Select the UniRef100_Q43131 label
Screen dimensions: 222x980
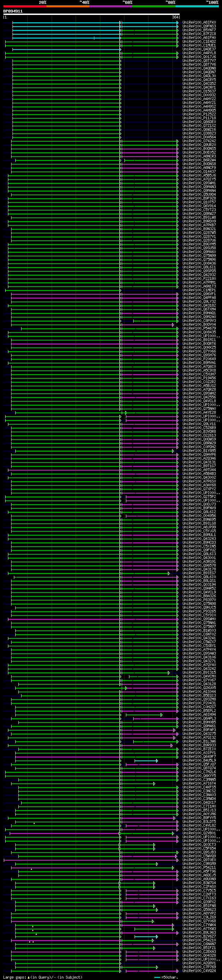point(199,462)
